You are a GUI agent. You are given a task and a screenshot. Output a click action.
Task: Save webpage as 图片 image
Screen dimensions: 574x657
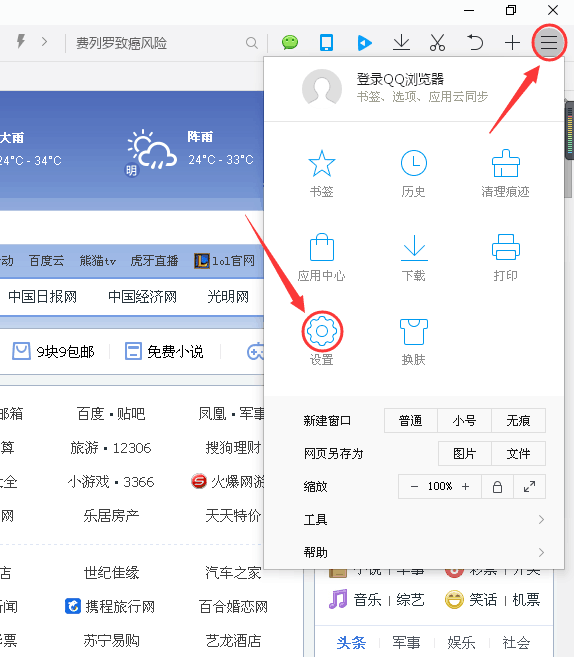coord(465,453)
